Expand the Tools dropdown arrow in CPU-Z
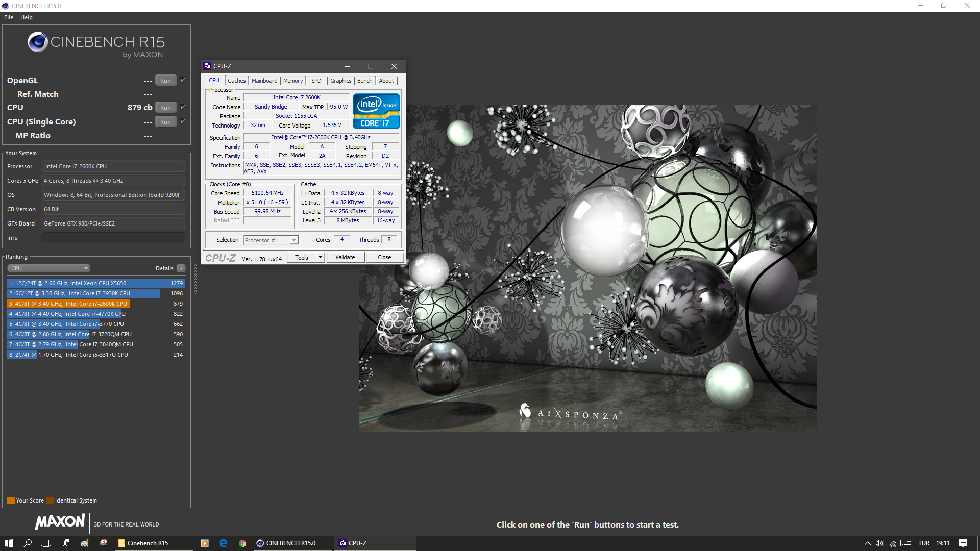This screenshot has width=980, height=551. 320,257
